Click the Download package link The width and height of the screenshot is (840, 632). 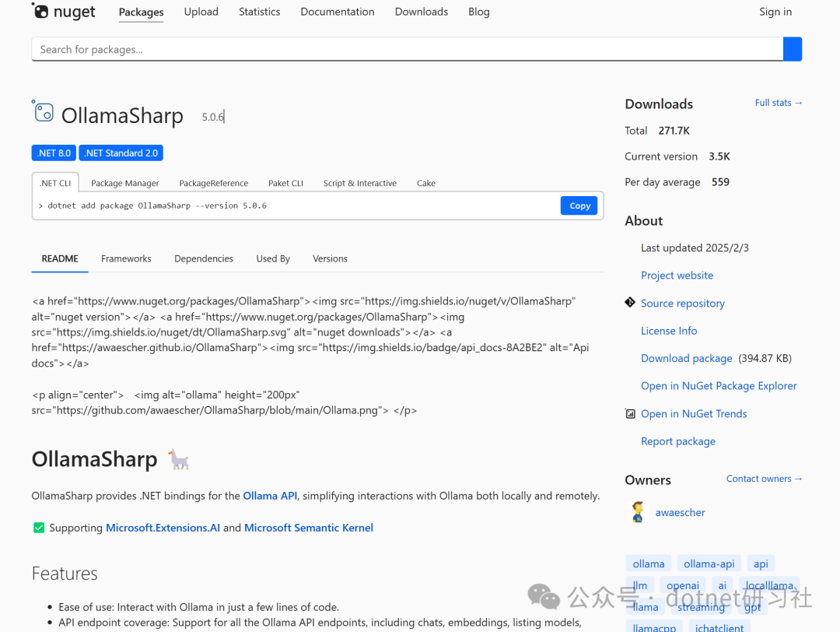tap(686, 359)
